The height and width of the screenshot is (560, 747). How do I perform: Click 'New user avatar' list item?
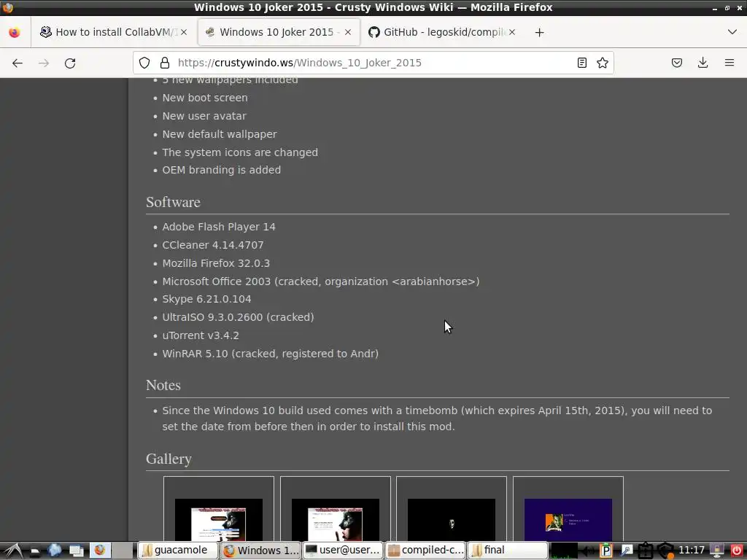[204, 116]
